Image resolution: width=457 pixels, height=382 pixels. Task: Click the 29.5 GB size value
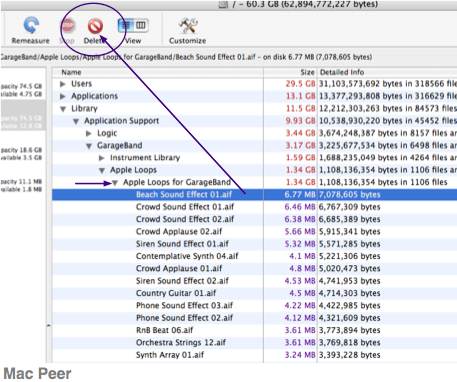tap(300, 84)
